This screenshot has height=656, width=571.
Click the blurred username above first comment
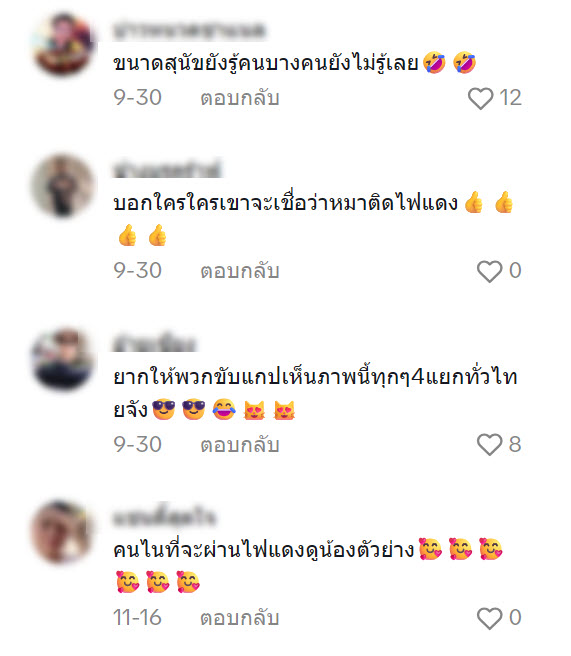click(189, 31)
